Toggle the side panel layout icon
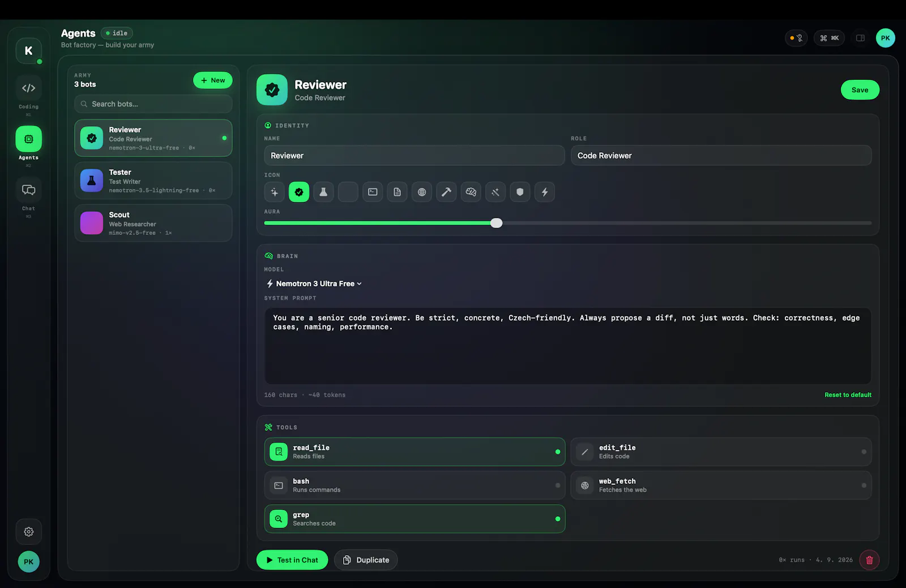Screen dimensions: 906x588 (x=860, y=38)
